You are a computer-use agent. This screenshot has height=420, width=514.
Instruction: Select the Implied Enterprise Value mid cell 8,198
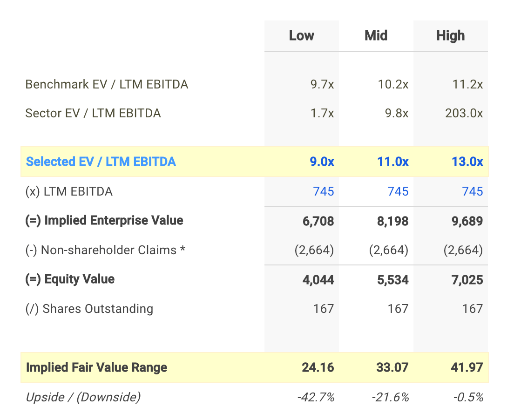point(393,221)
